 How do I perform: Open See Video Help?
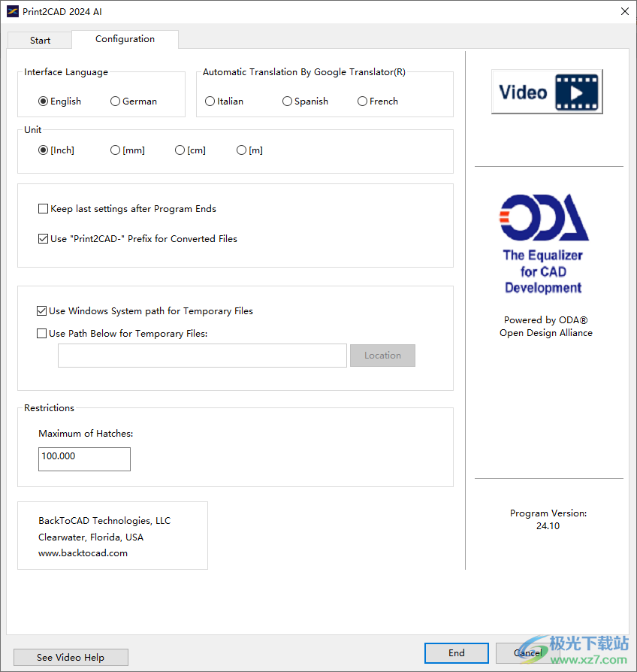71,657
